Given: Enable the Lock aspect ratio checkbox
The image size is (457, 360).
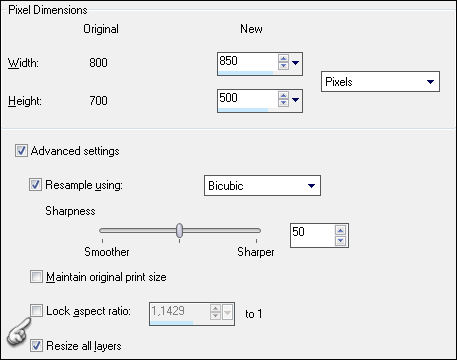Looking at the screenshot, I should click(x=36, y=311).
